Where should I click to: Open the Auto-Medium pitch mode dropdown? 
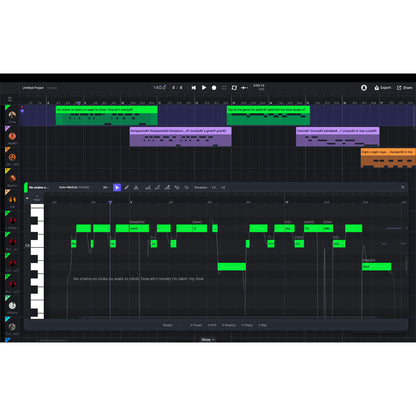pyautogui.click(x=75, y=187)
